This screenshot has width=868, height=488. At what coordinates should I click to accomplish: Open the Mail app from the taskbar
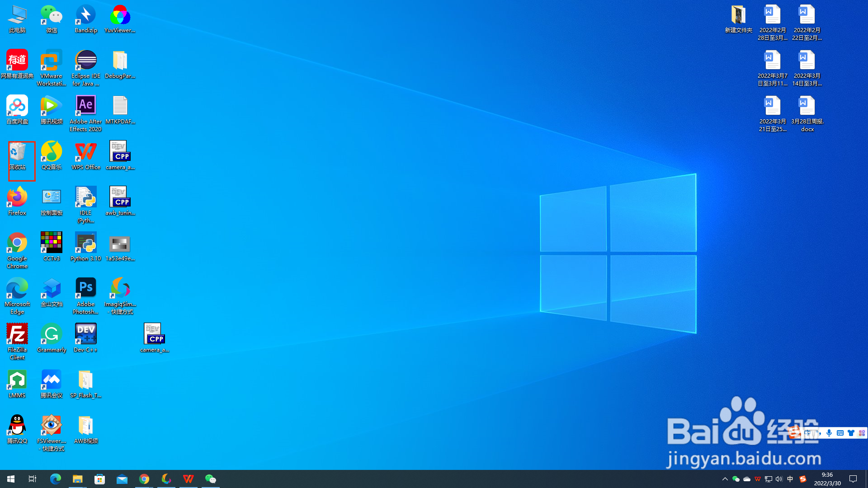(x=122, y=479)
